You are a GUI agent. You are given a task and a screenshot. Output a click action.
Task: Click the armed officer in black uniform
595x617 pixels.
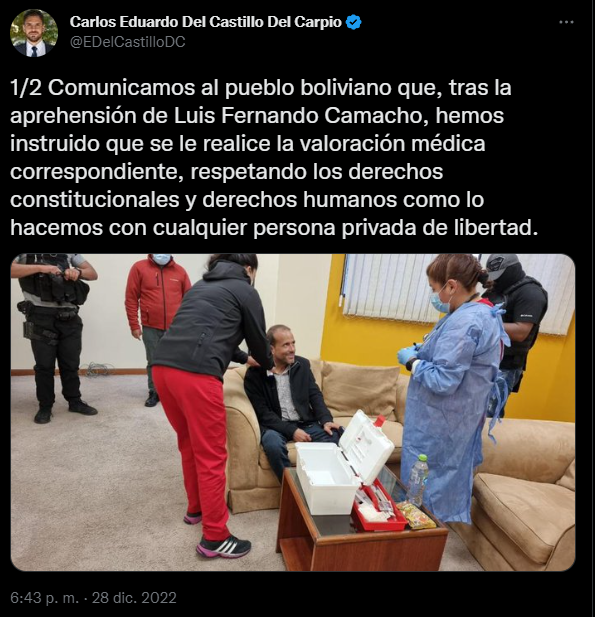click(x=53, y=338)
